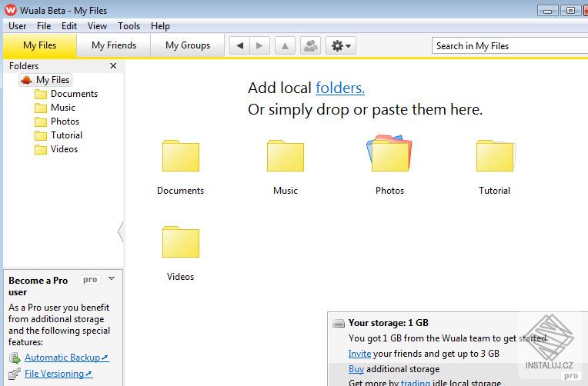This screenshot has width=588, height=386.
Task: Open the gear settings dropdown
Action: click(x=341, y=45)
